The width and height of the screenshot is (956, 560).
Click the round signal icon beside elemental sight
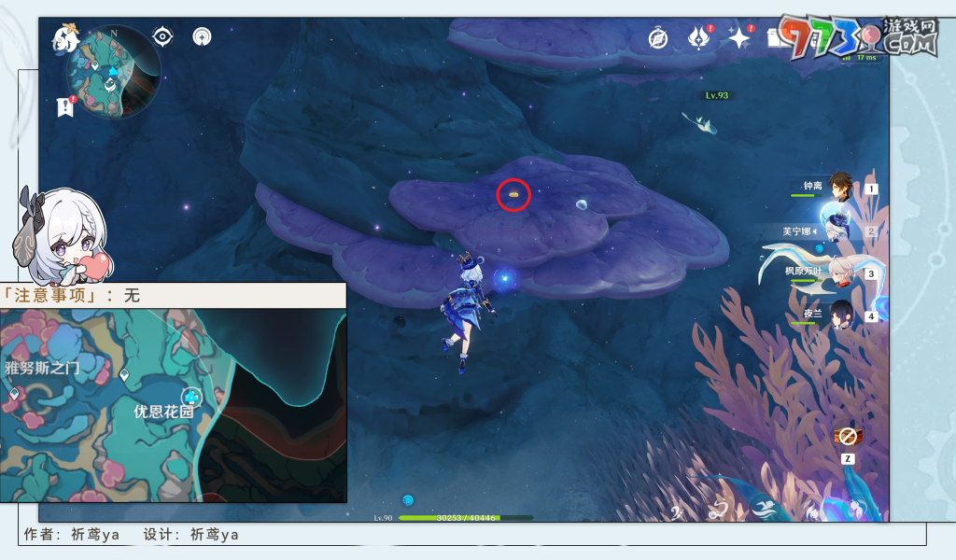point(202,37)
